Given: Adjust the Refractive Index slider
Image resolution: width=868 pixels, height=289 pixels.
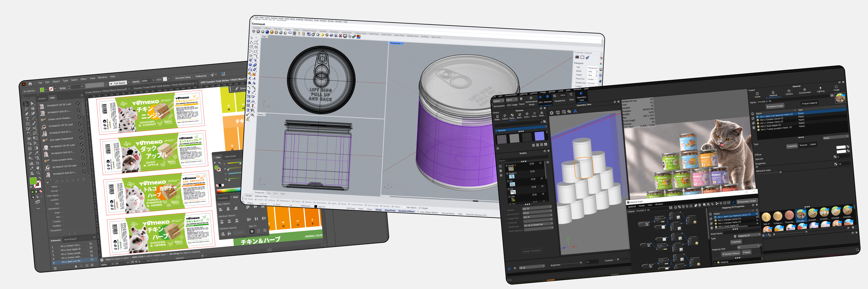Looking at the screenshot, I should click(781, 172).
